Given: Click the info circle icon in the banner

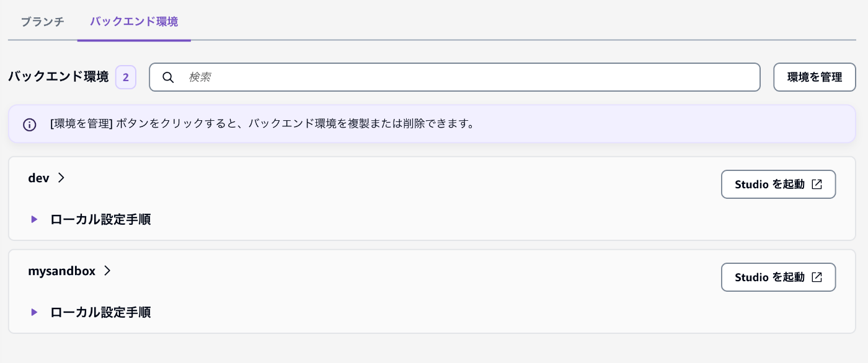Looking at the screenshot, I should click(x=29, y=124).
